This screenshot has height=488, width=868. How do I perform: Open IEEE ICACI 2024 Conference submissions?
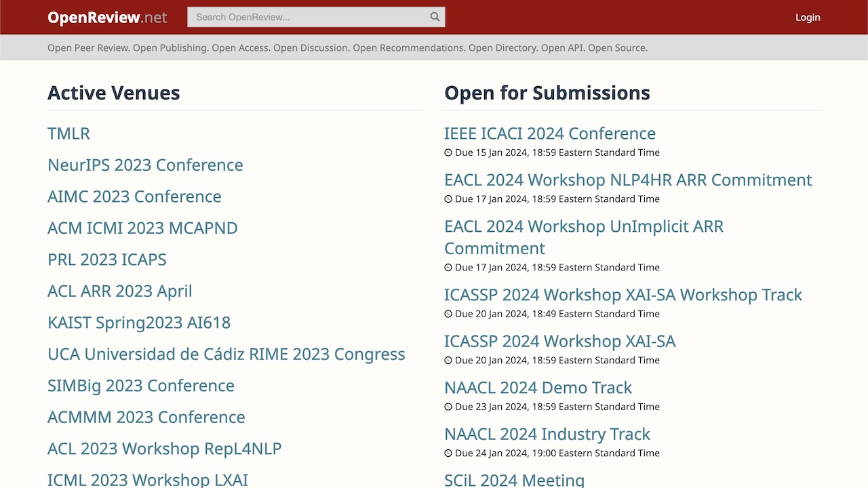click(x=550, y=134)
